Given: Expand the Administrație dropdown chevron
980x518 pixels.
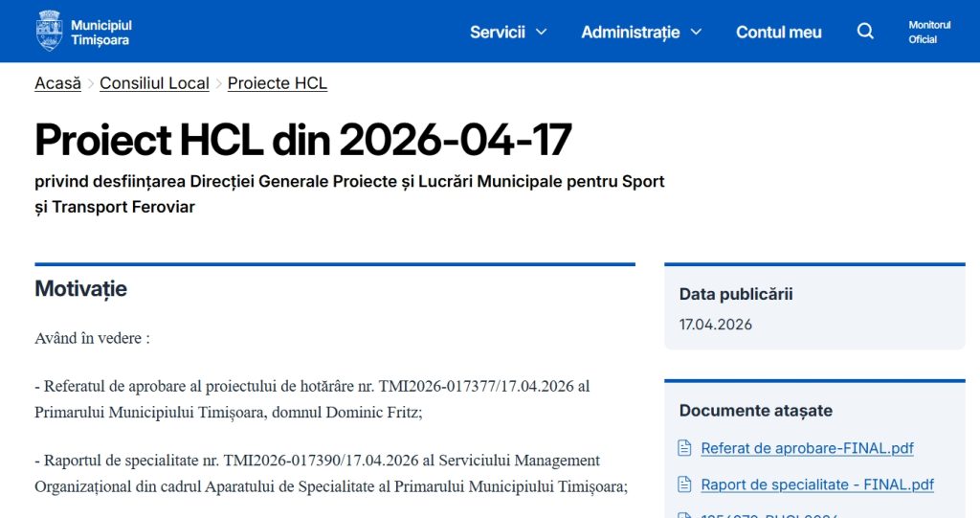Looking at the screenshot, I should point(696,32).
